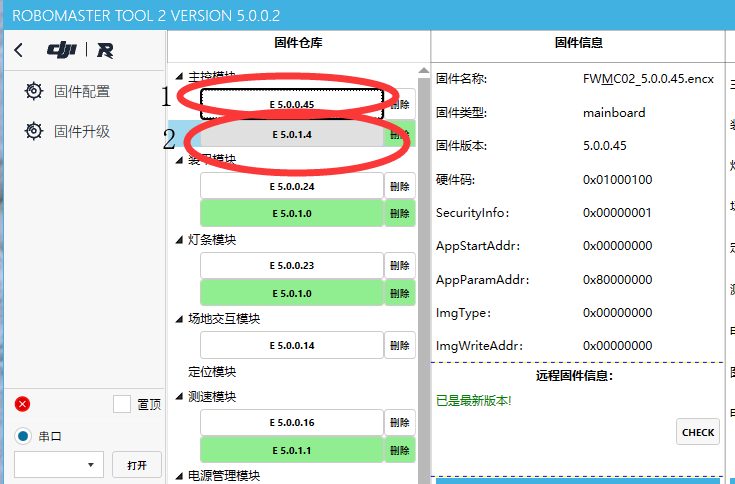
Task: Open the 固件升级 menu item
Action: (82, 132)
